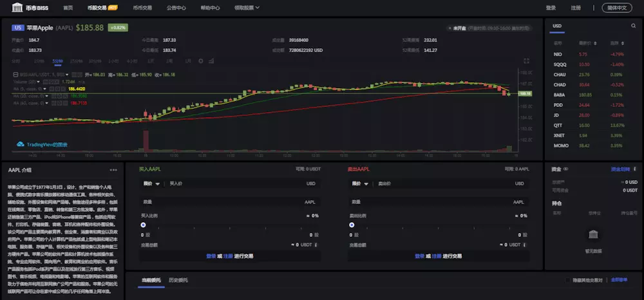Select the SQQQ row in the watchlist
The height and width of the screenshot is (300, 644).
pyautogui.click(x=594, y=64)
